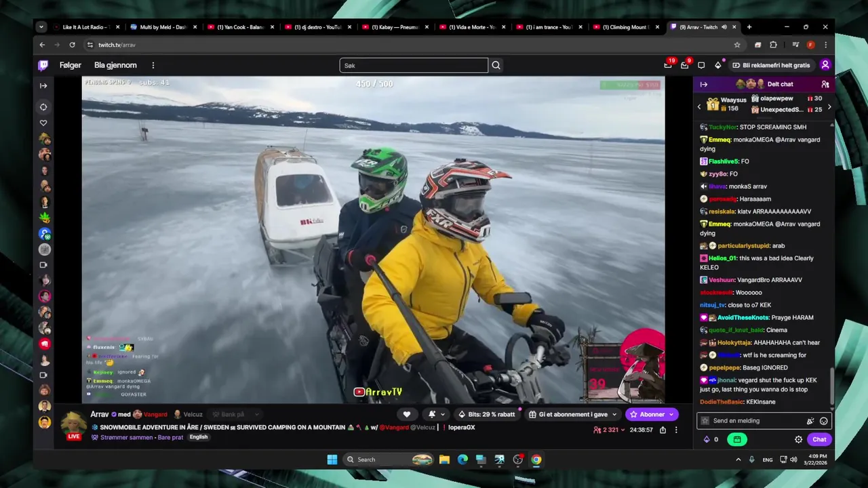Viewport: 868px width, 488px height.
Task: View site information icon in address bar
Action: tap(90, 45)
